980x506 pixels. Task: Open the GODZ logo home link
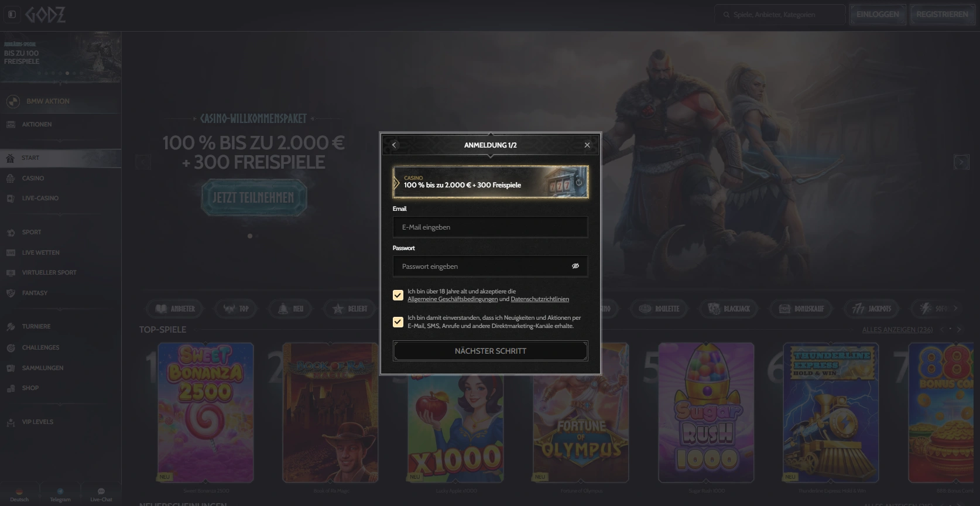pyautogui.click(x=45, y=15)
